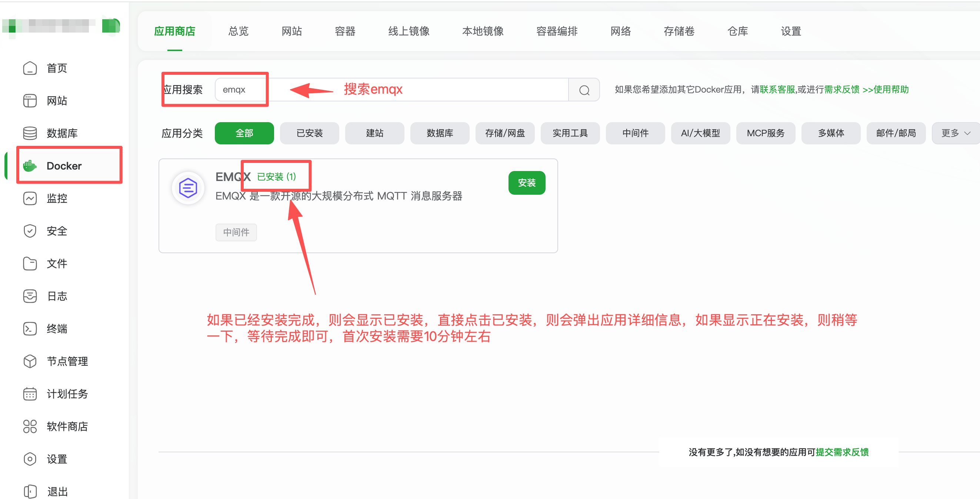Click the 已安装 (1) link
This screenshot has width=980, height=499.
point(277,177)
